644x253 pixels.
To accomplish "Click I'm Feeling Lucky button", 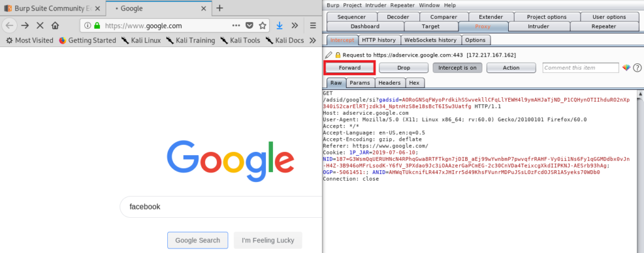I will (x=268, y=240).
